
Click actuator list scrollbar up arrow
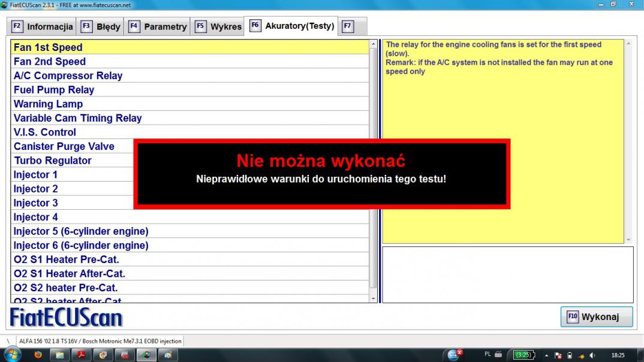click(x=373, y=44)
